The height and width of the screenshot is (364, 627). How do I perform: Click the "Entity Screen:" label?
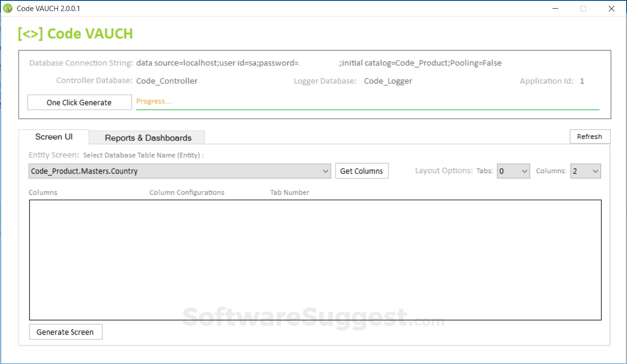click(x=54, y=155)
